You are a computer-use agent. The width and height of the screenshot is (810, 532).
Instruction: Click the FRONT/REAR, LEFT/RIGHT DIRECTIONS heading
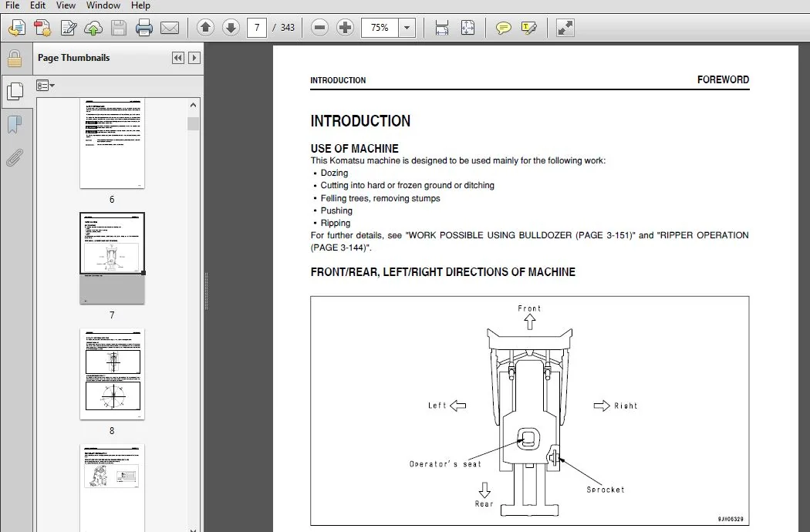(443, 272)
